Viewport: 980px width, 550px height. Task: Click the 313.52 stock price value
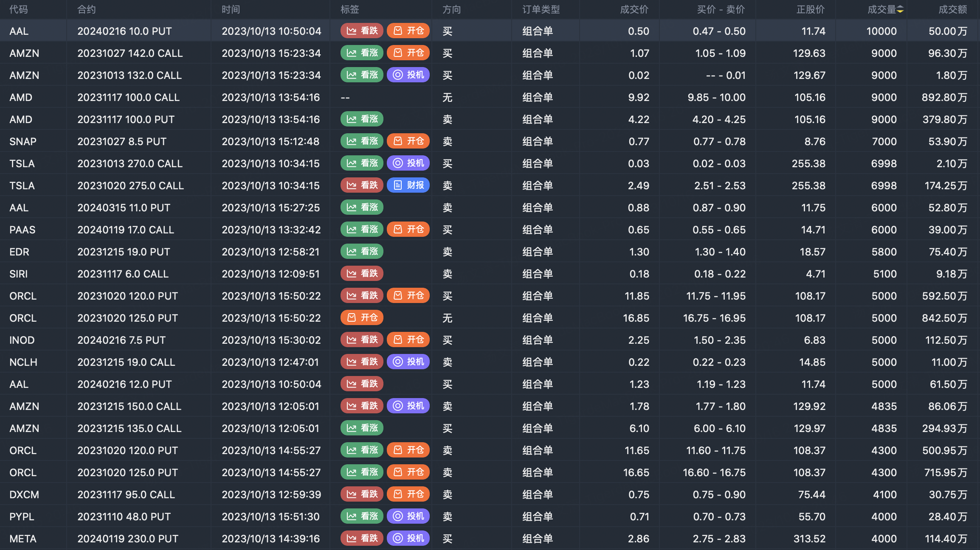click(809, 539)
